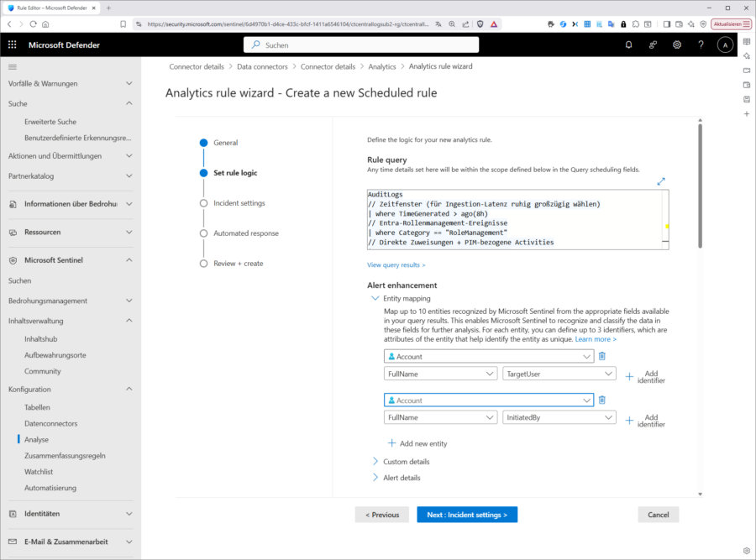Open the notifications bell in header
The image size is (756, 560).
[628, 44]
